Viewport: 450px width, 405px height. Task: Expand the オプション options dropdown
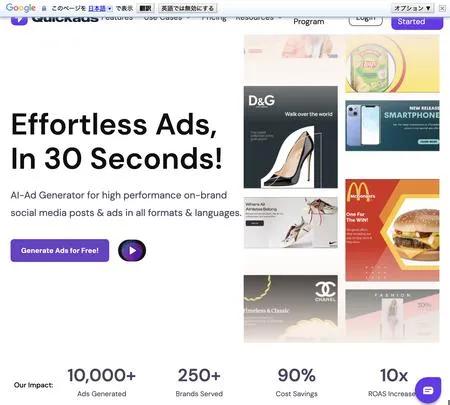[x=413, y=8]
